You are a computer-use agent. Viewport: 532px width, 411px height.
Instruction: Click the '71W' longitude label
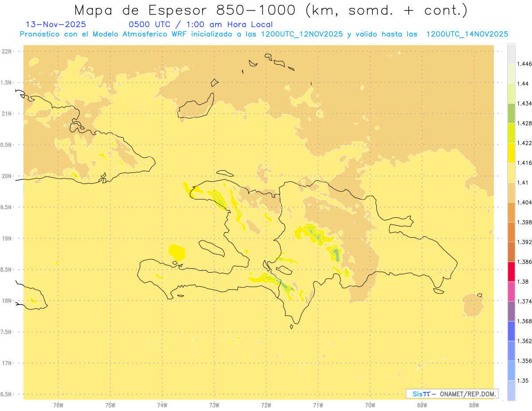(318, 405)
